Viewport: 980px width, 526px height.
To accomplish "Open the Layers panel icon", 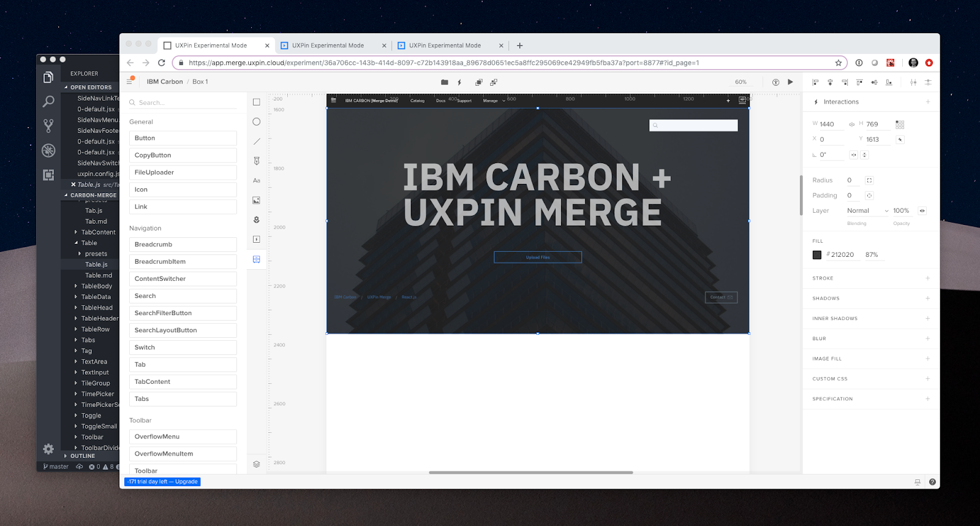I will pos(257,464).
